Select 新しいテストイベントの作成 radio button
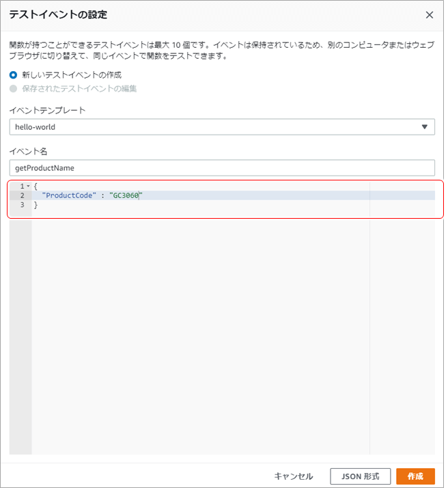This screenshot has height=488, width=448. (x=14, y=74)
